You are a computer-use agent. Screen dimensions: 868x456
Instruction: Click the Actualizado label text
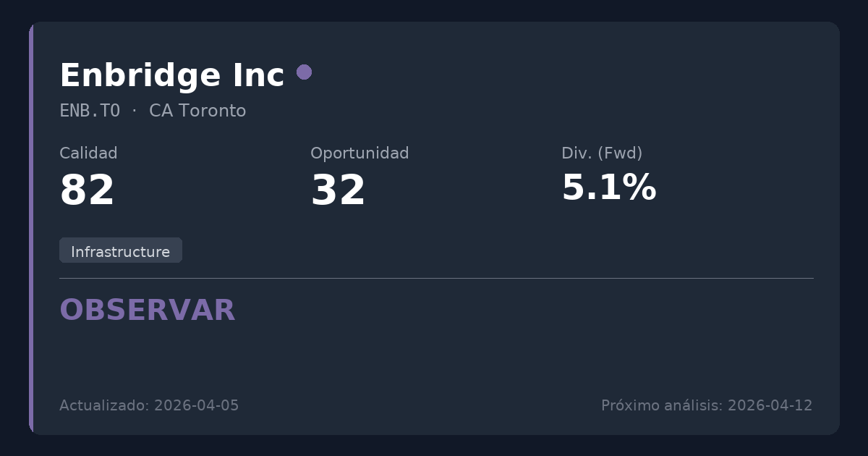click(105, 405)
